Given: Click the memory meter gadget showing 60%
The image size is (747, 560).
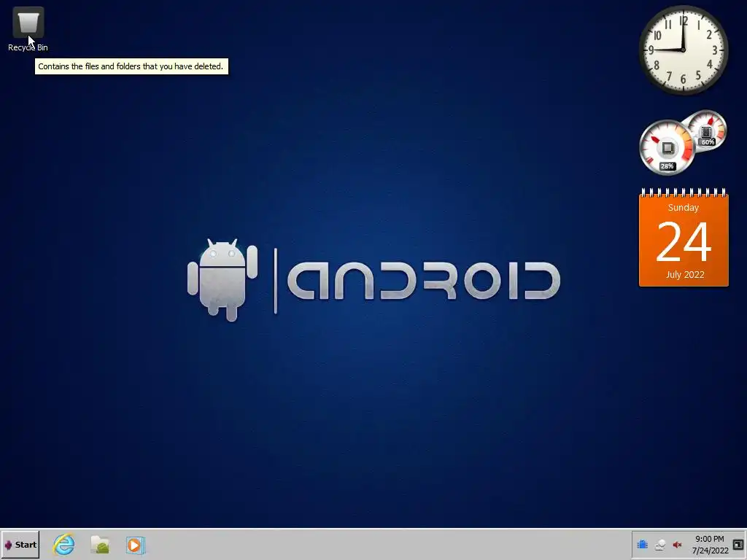Looking at the screenshot, I should 707,130.
